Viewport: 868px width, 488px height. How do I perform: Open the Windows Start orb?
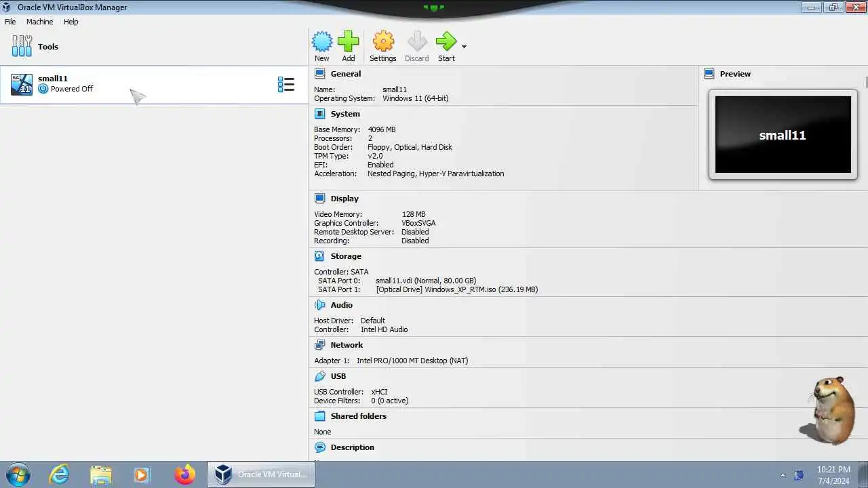[x=18, y=474]
